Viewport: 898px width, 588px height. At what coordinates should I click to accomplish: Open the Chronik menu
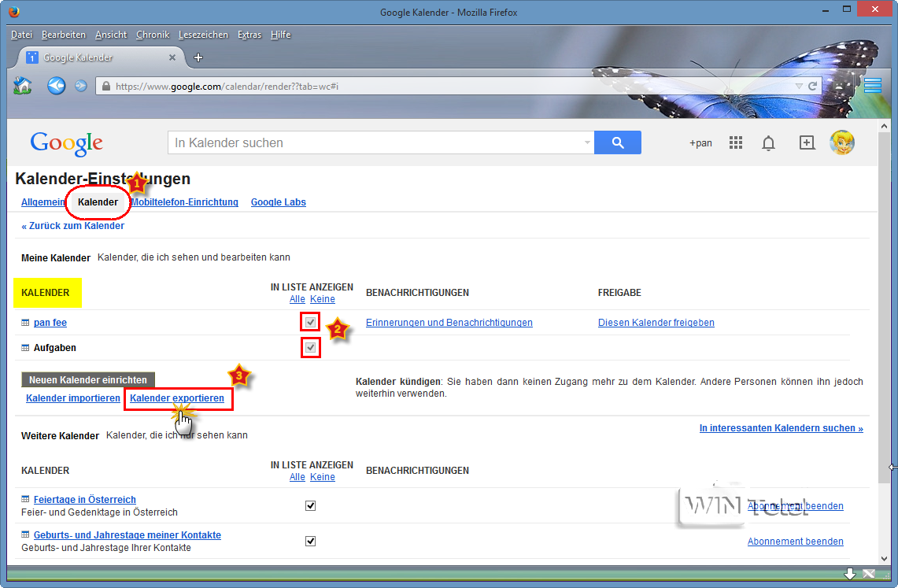[x=153, y=35]
